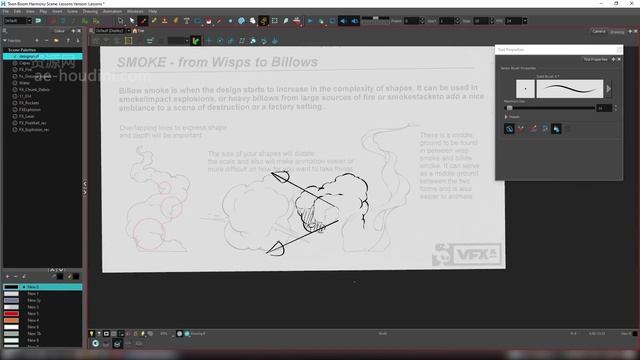Move palette down with down arrow

(78, 40)
